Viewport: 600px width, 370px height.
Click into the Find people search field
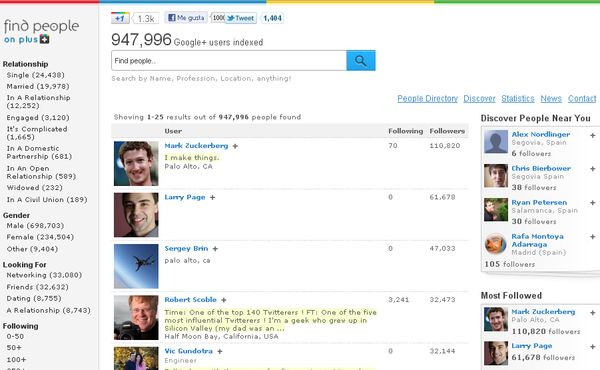229,60
